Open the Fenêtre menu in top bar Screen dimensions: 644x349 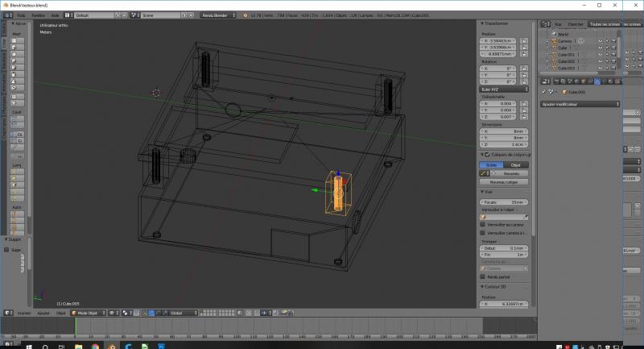point(39,15)
